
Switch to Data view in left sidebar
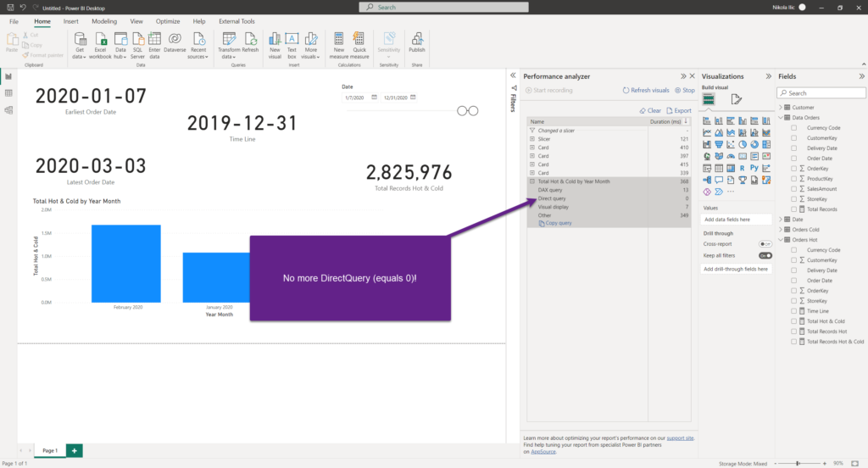coord(8,93)
